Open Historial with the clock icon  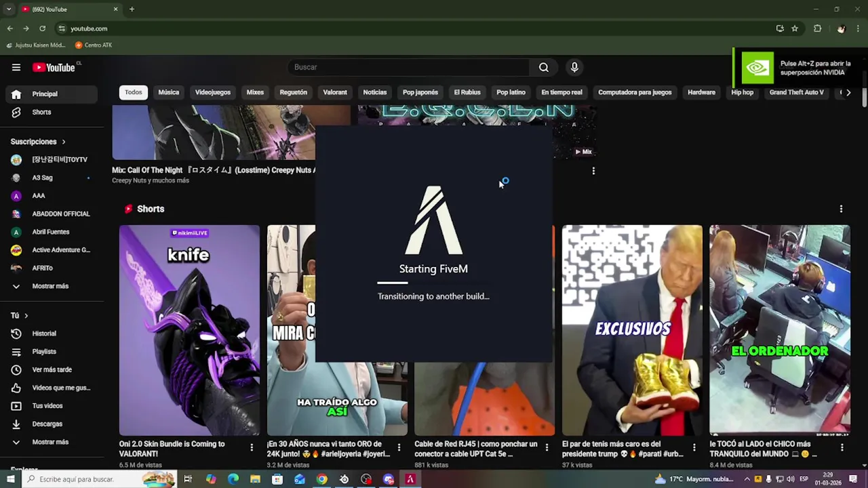52,333
